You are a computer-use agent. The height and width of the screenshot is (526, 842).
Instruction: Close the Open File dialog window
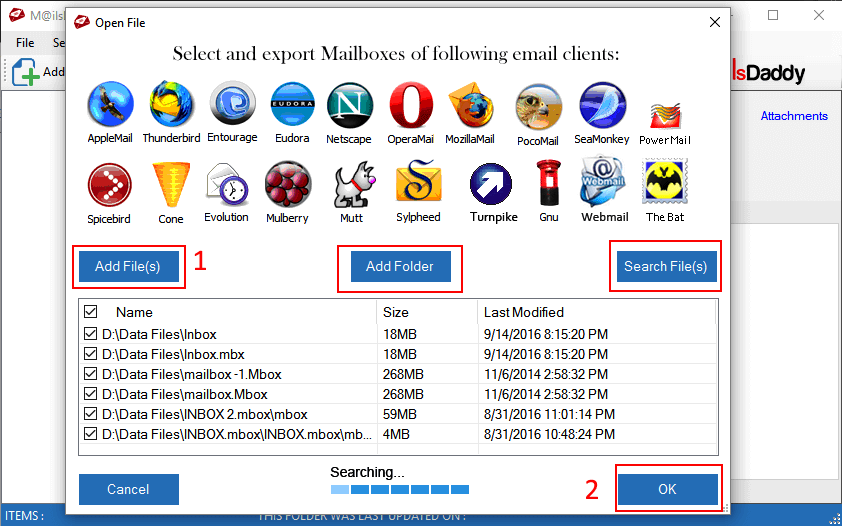(x=715, y=23)
